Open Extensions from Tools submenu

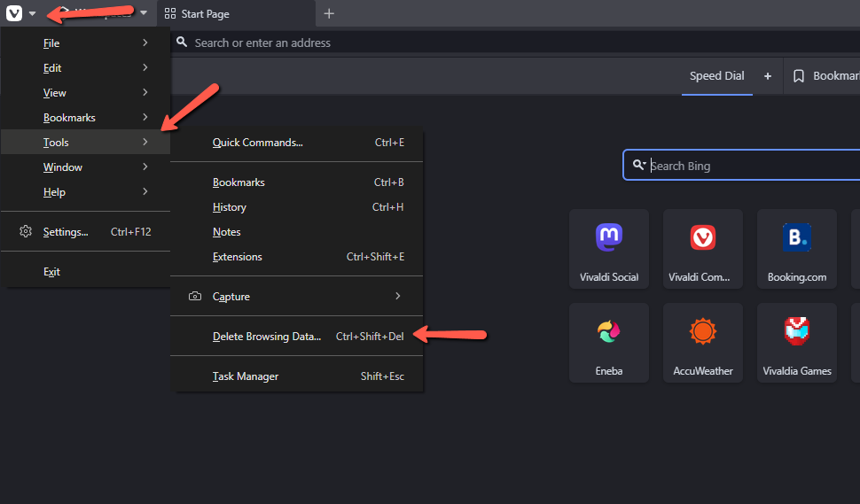coord(297,256)
